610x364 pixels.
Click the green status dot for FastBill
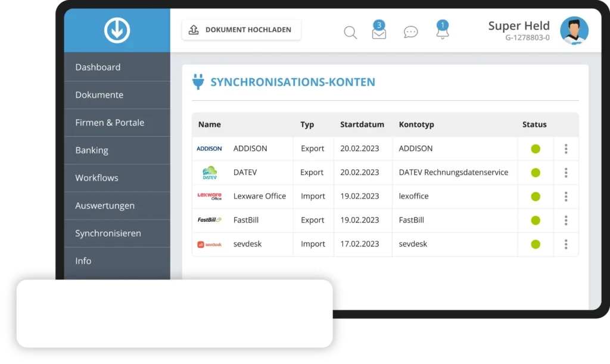pos(536,220)
